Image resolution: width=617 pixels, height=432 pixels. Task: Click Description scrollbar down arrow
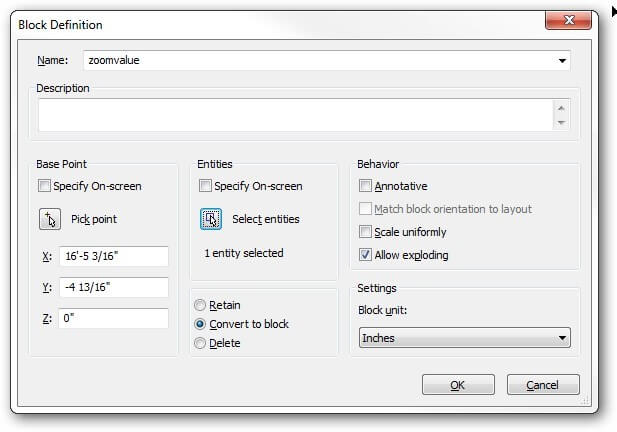pos(561,122)
